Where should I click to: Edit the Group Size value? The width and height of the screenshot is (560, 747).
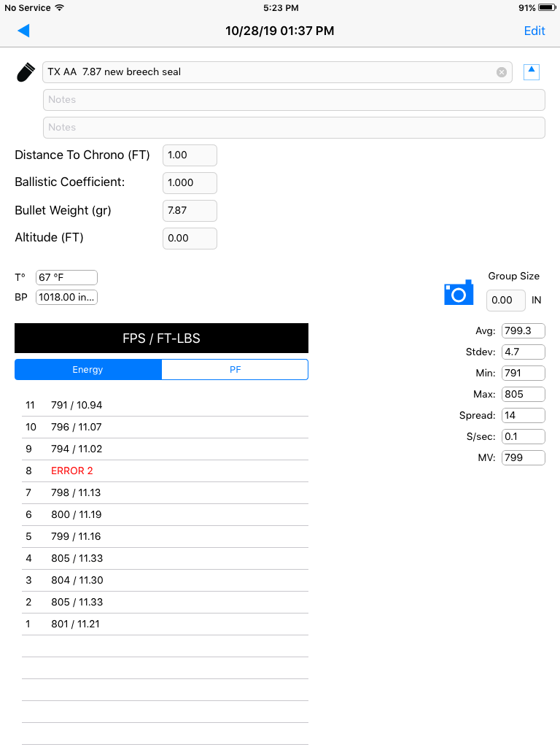tap(506, 301)
